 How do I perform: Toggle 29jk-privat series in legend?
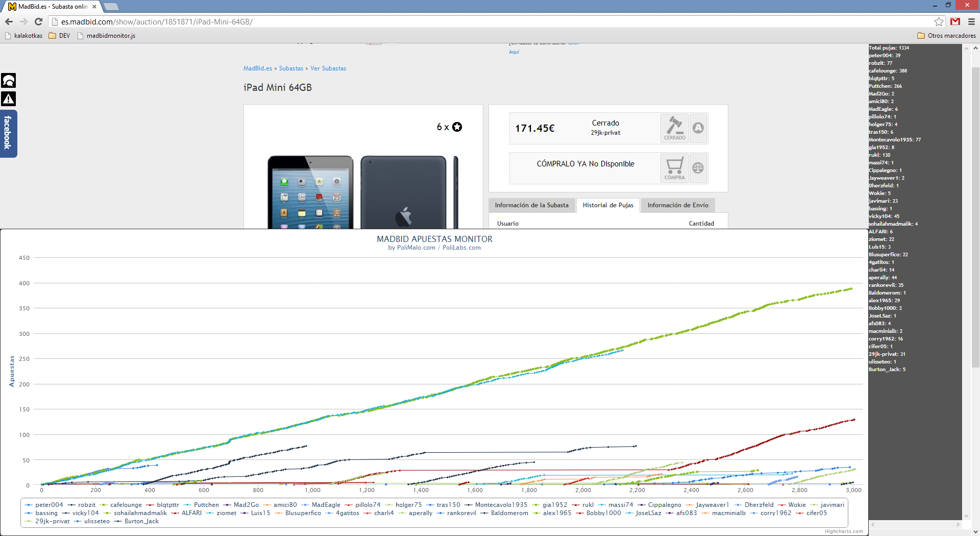tap(47, 521)
